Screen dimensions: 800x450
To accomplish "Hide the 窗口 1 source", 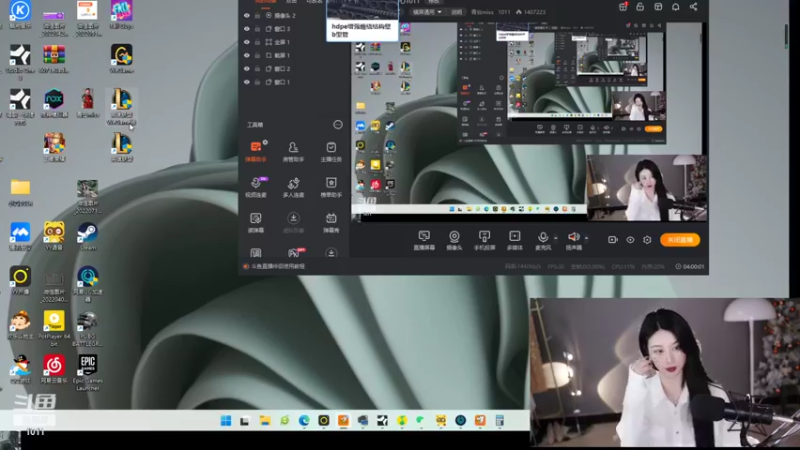I will (246, 82).
